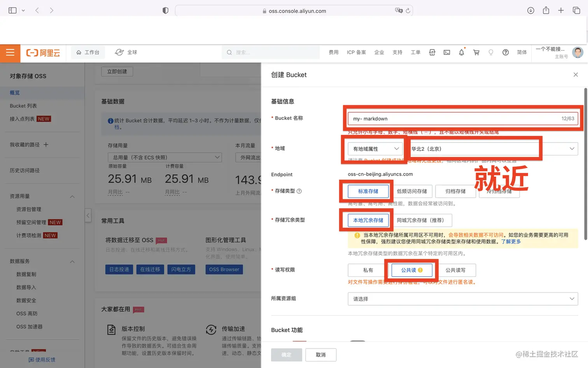588x368 pixels.
Task: Open a new Safari tab
Action: point(561,11)
